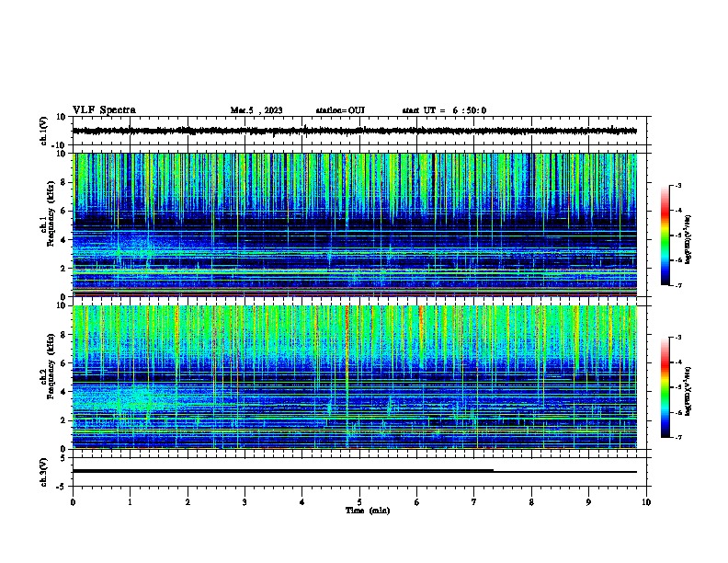Viewport: 728px width, 563px height.
Task: Click the "VLF Spectra" title text
Action: pyautogui.click(x=104, y=110)
